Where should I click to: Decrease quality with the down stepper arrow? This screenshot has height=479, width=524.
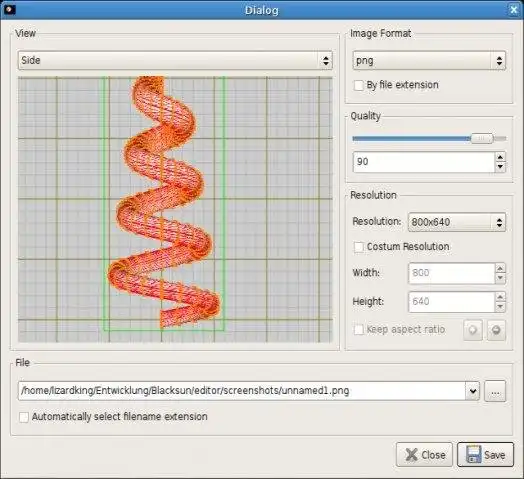[x=500, y=167]
